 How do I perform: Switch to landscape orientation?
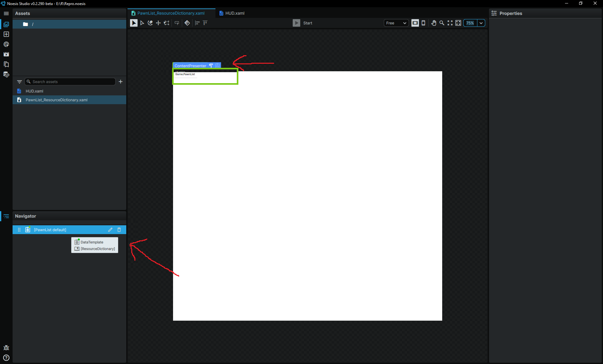[415, 23]
